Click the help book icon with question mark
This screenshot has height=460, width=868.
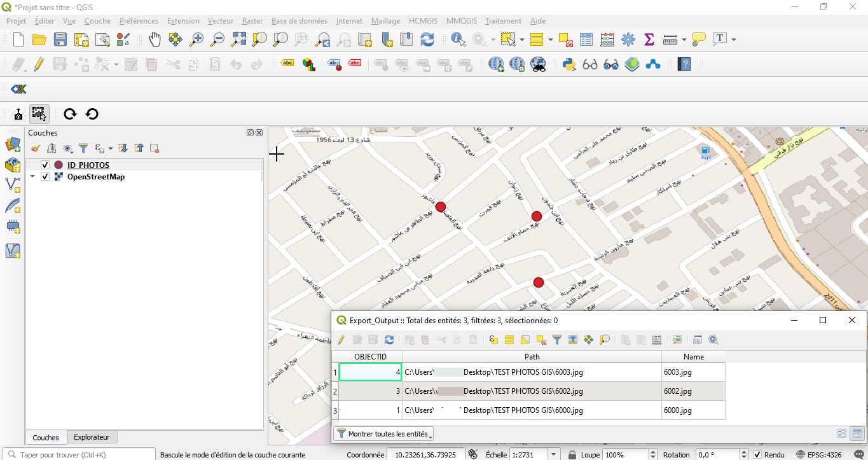coord(684,64)
